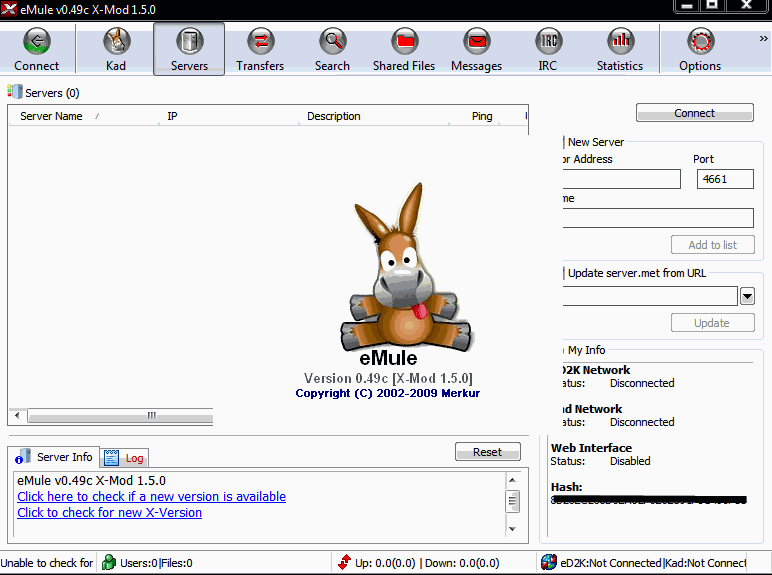The width and height of the screenshot is (772, 575).
Task: Click the check for new X-Version link
Action: point(109,512)
